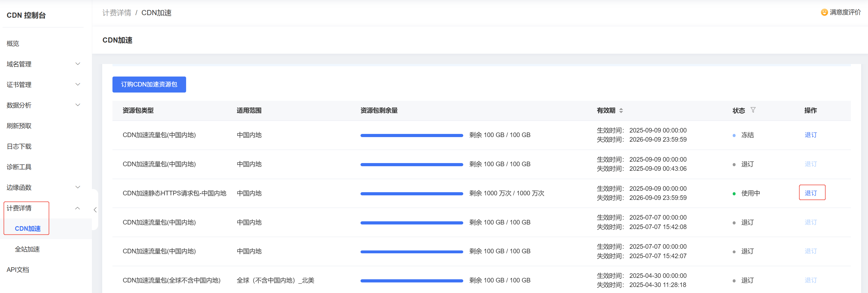Click 退订 link in the 00:43:06 expiry row
Image resolution: width=868 pixels, height=293 pixels.
[x=811, y=164]
